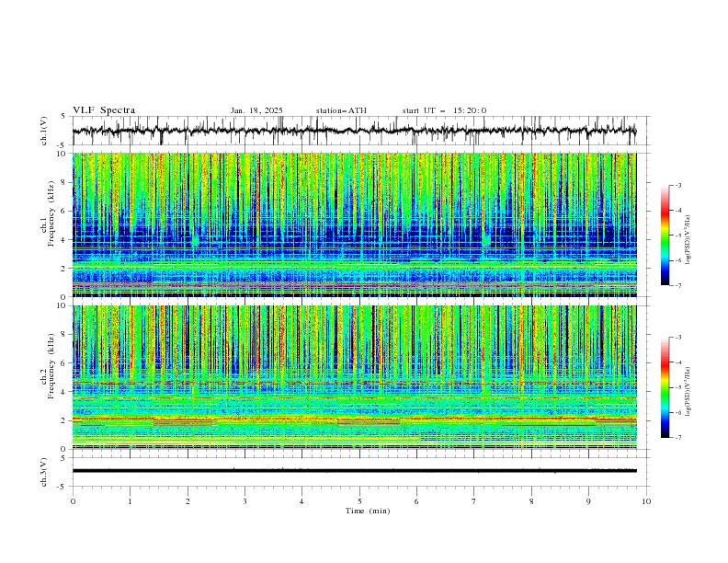
Task: Click the ch.1 voltage waveform trace
Action: click(354, 131)
